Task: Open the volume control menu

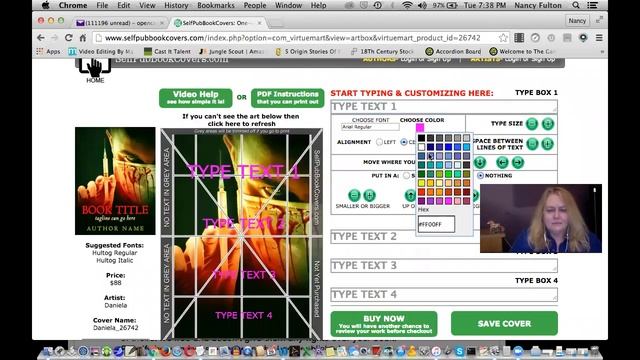Action: tap(422, 5)
